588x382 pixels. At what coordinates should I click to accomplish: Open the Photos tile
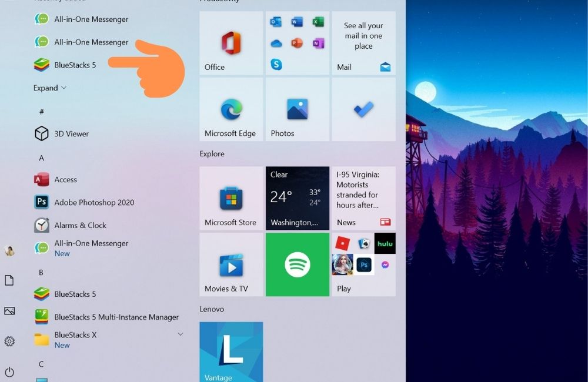click(298, 109)
